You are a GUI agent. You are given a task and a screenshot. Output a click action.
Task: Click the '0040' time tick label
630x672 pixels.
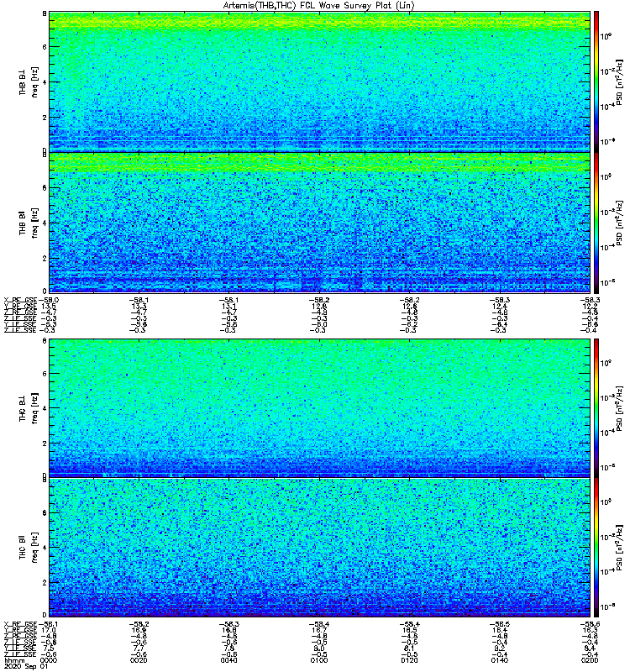[x=228, y=660]
